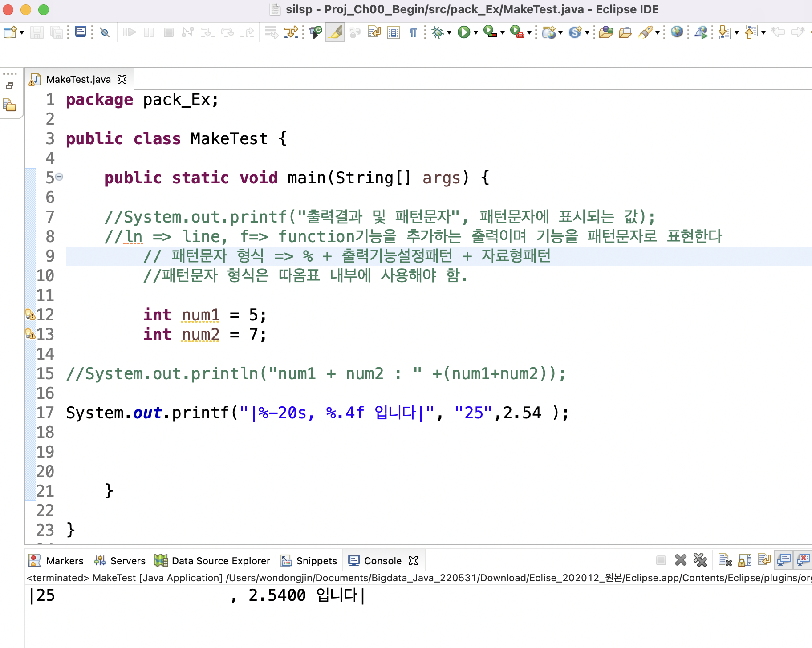The width and height of the screenshot is (812, 648).
Task: Click the warning marker on line 13
Action: pos(30,334)
